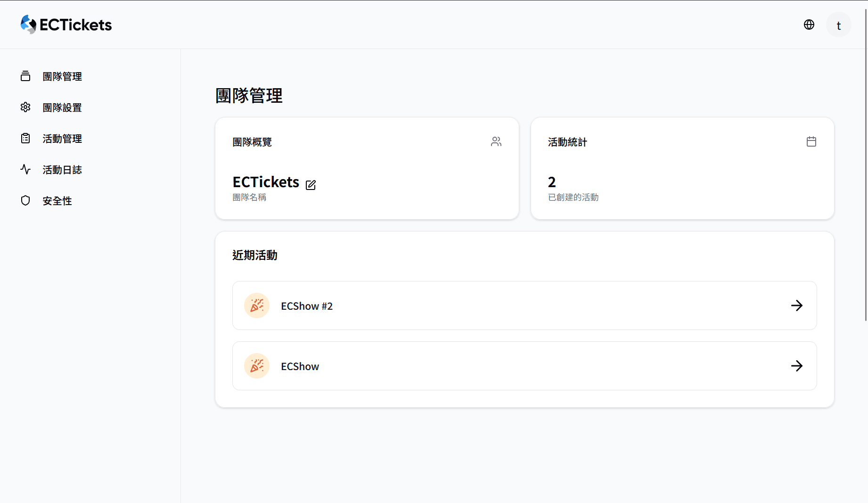The height and width of the screenshot is (503, 868).
Task: Click the arrow next to ECShow #2
Action: (796, 305)
